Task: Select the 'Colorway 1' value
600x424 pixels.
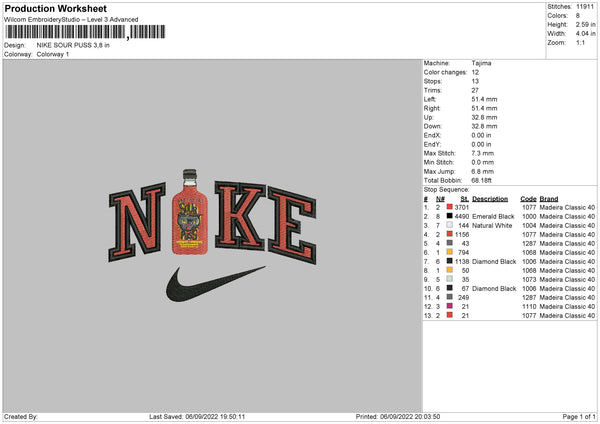Action: point(53,54)
